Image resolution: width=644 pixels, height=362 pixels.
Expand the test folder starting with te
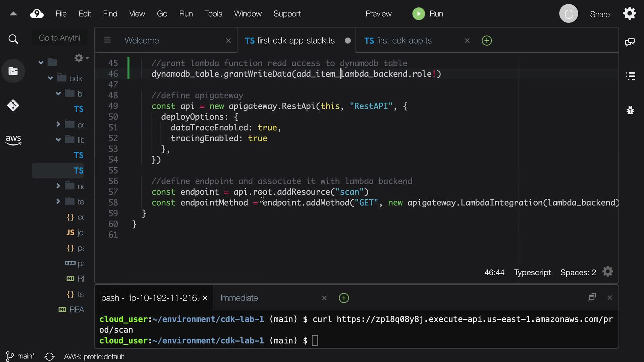(58, 201)
